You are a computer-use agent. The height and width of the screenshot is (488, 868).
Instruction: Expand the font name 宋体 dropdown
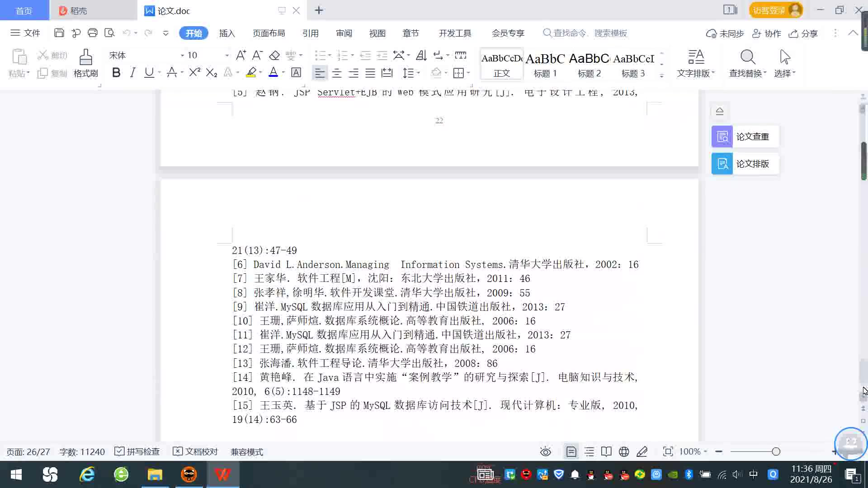(182, 56)
